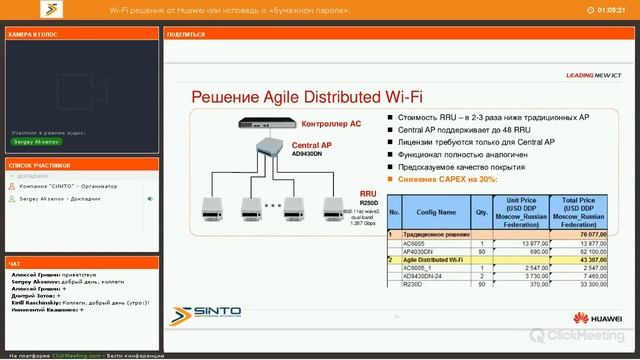Click Алексей Гришин's chat message "приветствую"
Image resolution: width=640 pixels, height=360 pixels.
[x=54, y=275]
